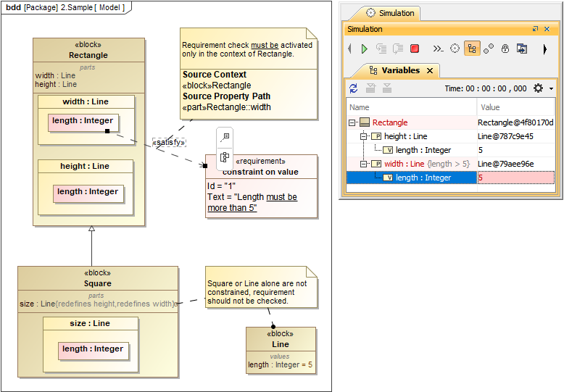Click the dotted-circle Sessions icon in toolbar
The width and height of the screenshot is (564, 392).
click(x=455, y=49)
